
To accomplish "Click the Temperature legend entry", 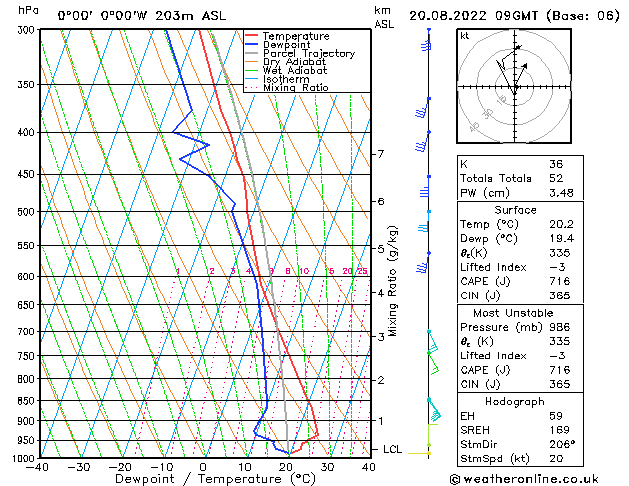I will point(296,36).
